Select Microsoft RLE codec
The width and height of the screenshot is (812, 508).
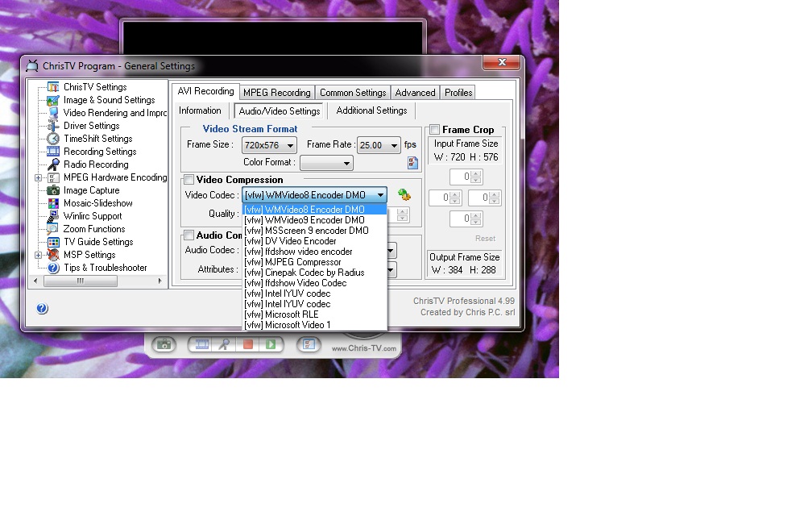click(x=315, y=314)
